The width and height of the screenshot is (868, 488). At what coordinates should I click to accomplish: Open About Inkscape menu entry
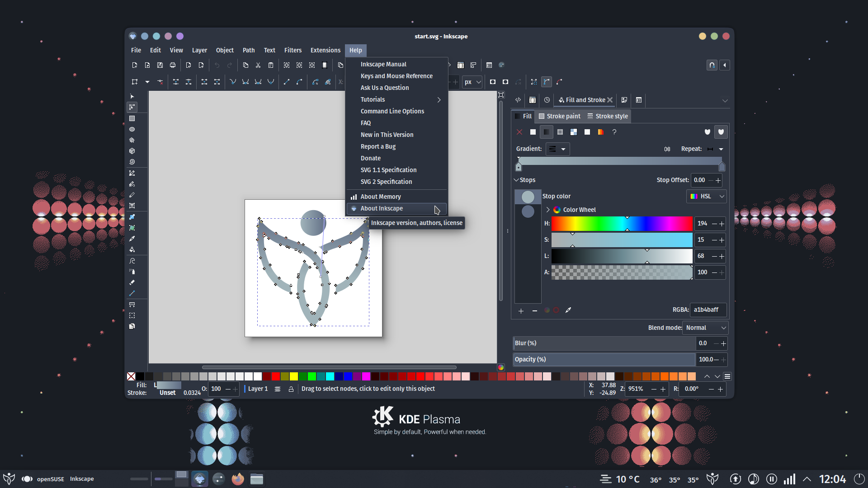coord(396,208)
